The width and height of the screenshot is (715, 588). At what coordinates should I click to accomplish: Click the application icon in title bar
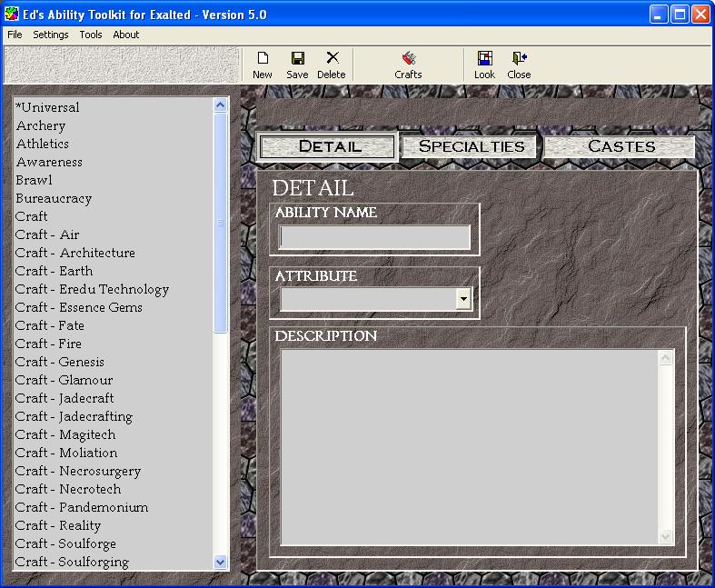pyautogui.click(x=12, y=15)
